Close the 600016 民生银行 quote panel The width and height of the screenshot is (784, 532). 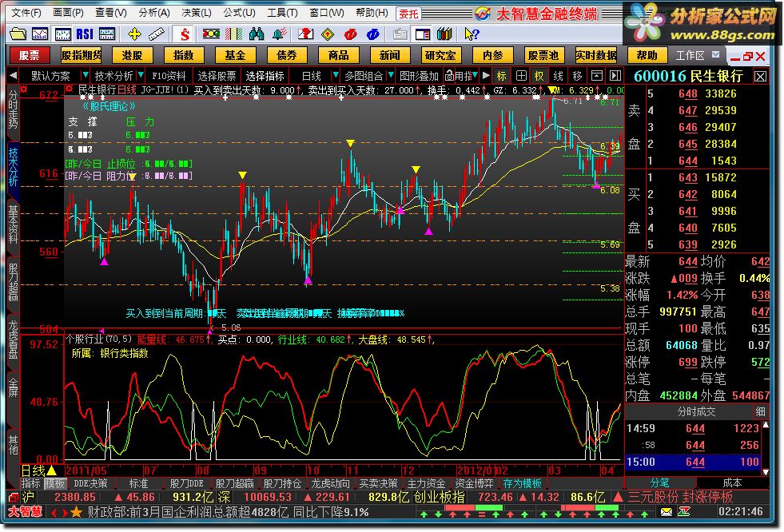click(761, 77)
